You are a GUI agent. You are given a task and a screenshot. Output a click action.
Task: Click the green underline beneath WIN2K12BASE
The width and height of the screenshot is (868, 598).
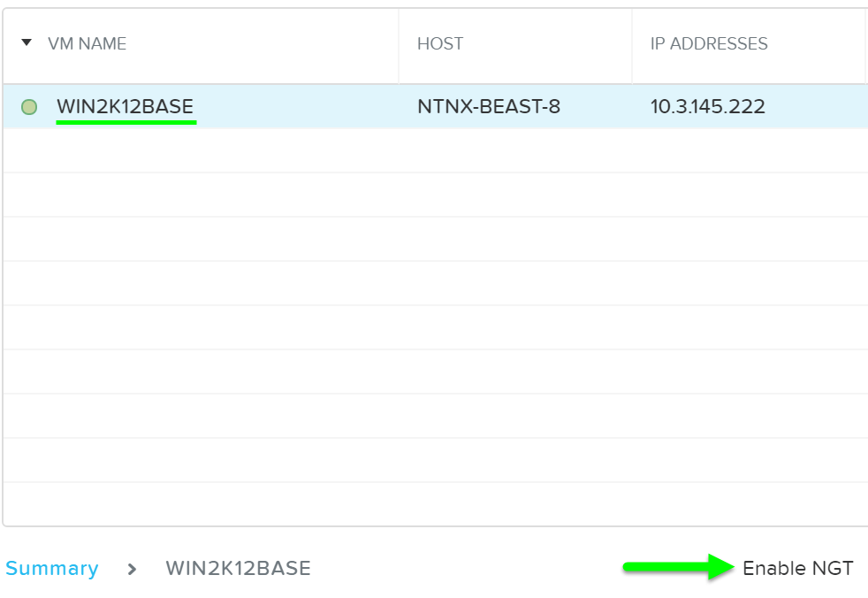pos(126,122)
